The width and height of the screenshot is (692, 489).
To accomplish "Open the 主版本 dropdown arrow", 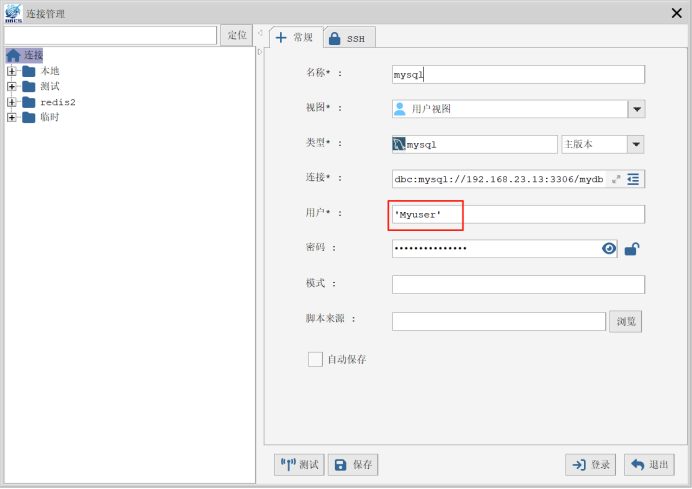I will (636, 144).
